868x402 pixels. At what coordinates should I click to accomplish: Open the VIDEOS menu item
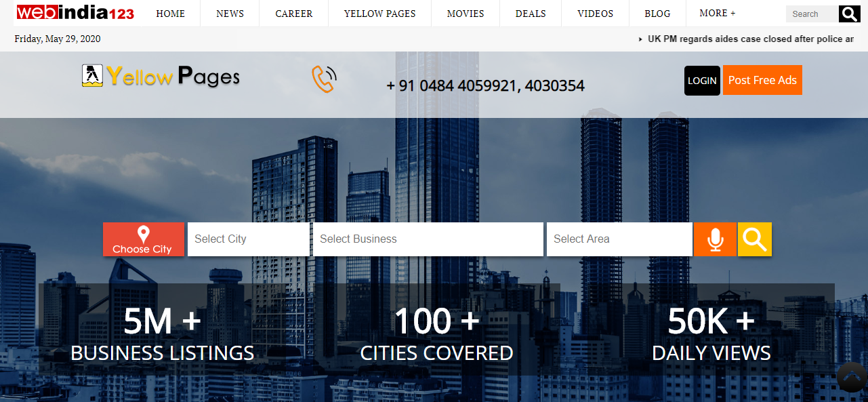tap(595, 14)
